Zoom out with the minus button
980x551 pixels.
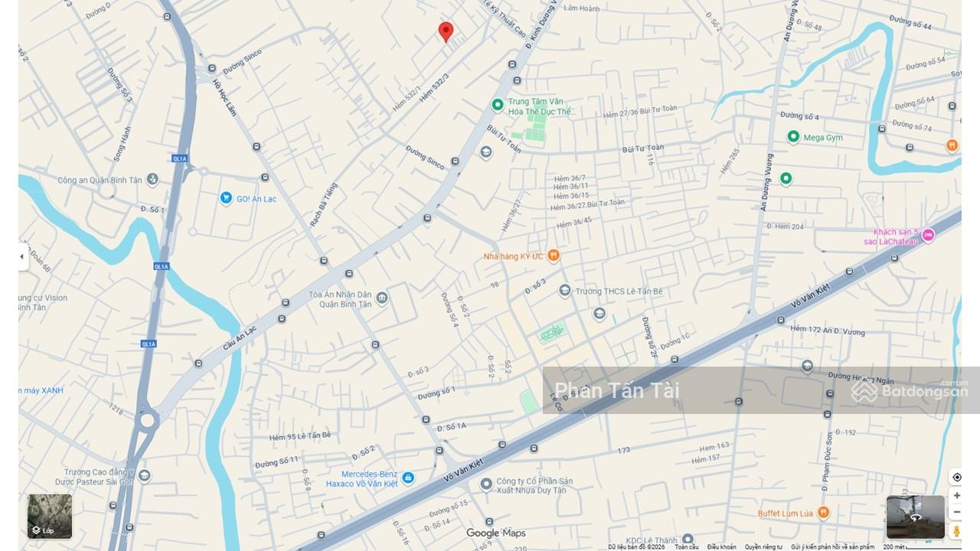point(956,511)
